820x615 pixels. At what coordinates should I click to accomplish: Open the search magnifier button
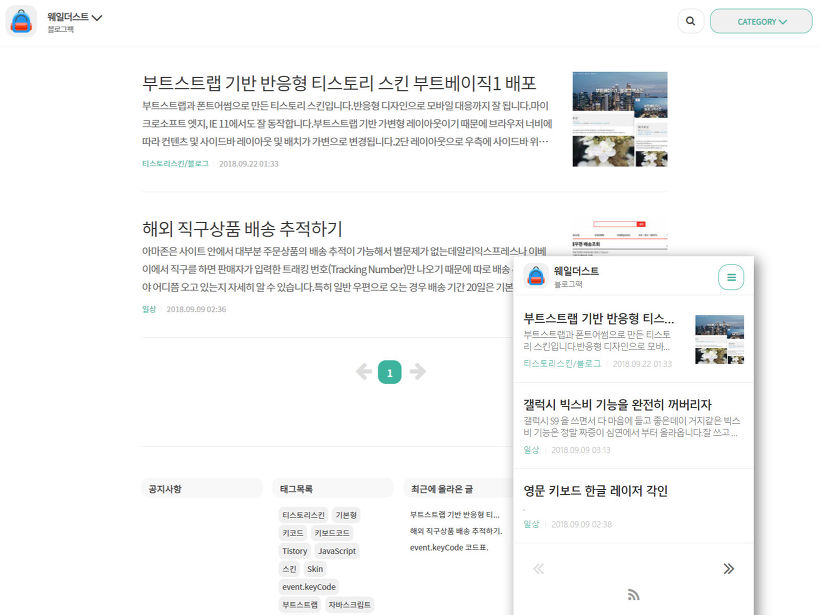coord(690,21)
